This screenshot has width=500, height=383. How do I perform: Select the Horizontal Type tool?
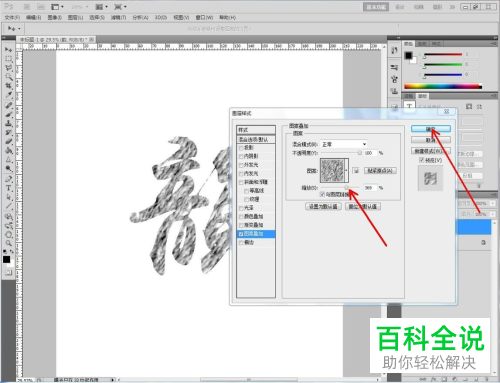coord(8,188)
